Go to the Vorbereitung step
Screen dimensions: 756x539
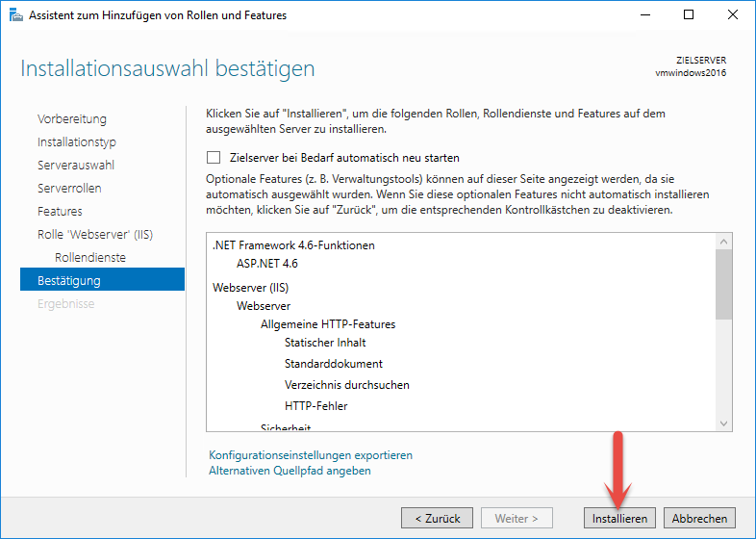pyautogui.click(x=72, y=119)
